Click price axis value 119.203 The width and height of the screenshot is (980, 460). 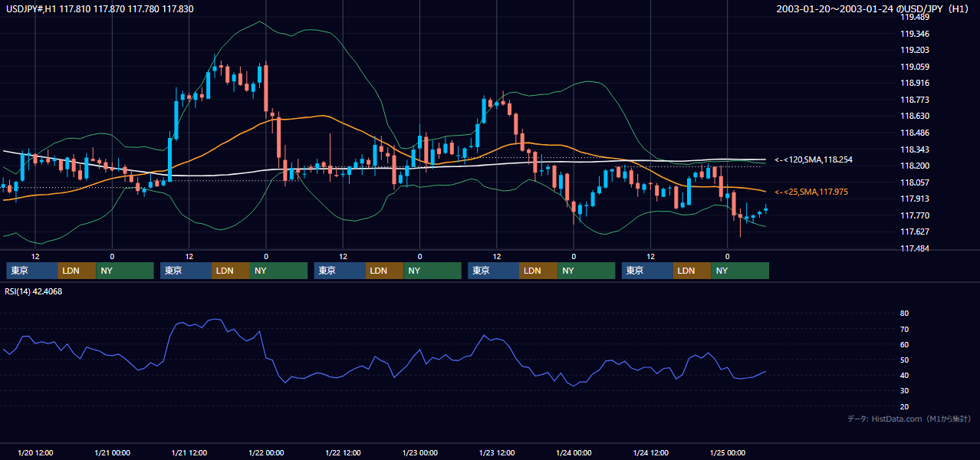coord(914,51)
